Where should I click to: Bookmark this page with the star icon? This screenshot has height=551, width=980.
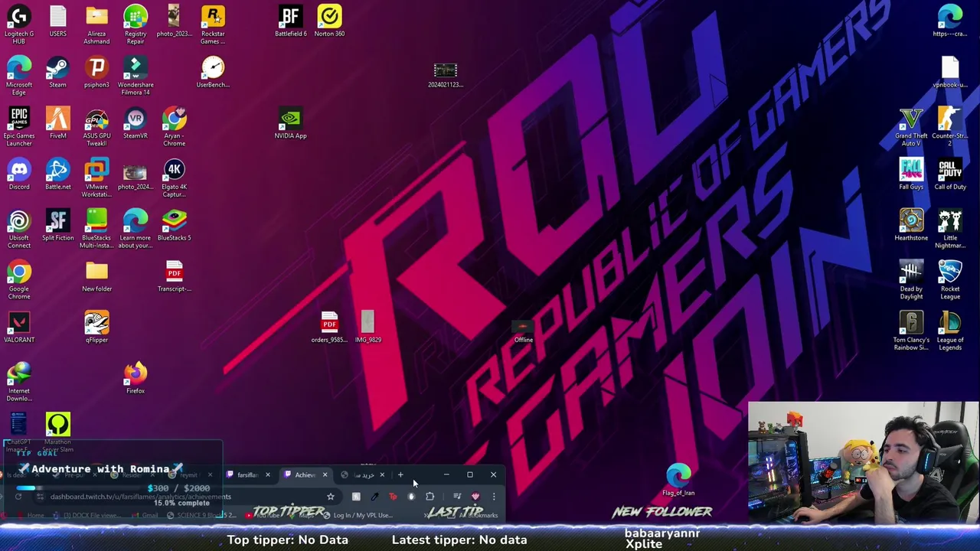(331, 497)
